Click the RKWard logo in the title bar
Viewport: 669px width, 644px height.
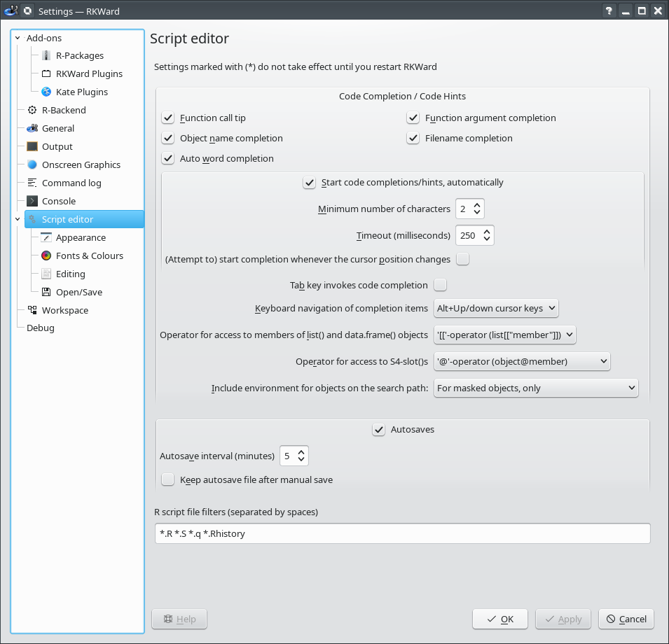click(x=11, y=10)
